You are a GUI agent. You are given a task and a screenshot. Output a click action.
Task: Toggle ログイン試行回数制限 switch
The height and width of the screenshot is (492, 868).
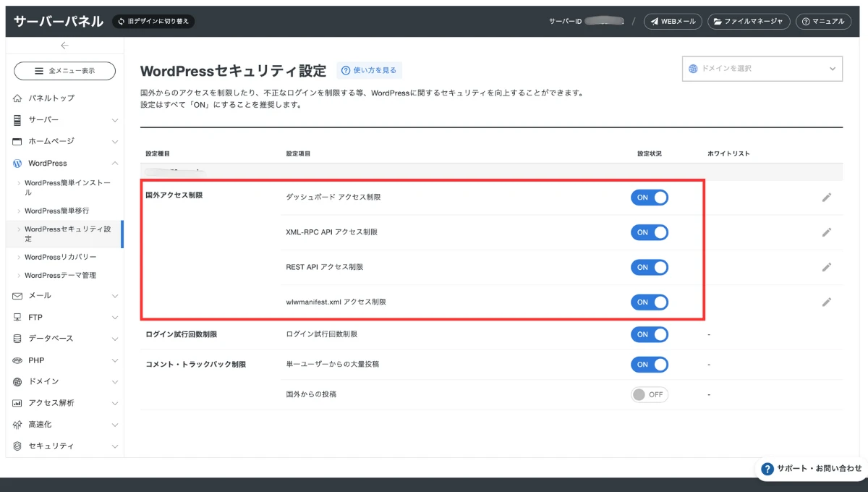[650, 334]
